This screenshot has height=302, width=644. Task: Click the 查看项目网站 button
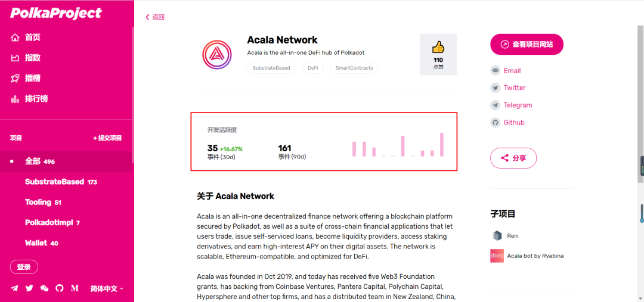527,44
